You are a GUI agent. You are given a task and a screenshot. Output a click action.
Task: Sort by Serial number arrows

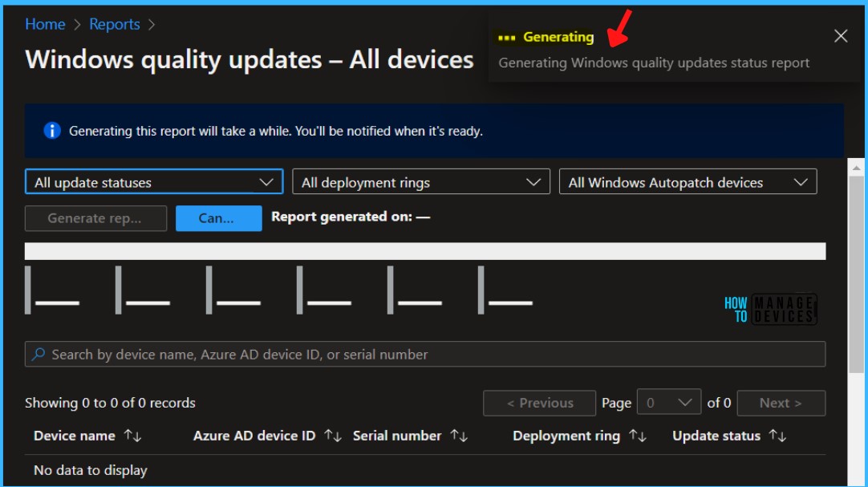(x=459, y=436)
